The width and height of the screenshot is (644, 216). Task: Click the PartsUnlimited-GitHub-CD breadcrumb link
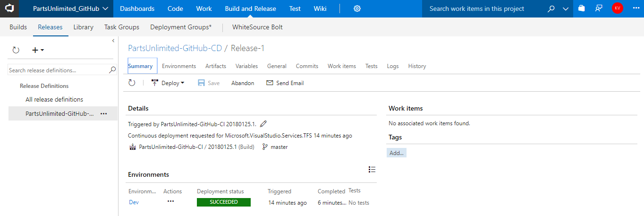175,48
